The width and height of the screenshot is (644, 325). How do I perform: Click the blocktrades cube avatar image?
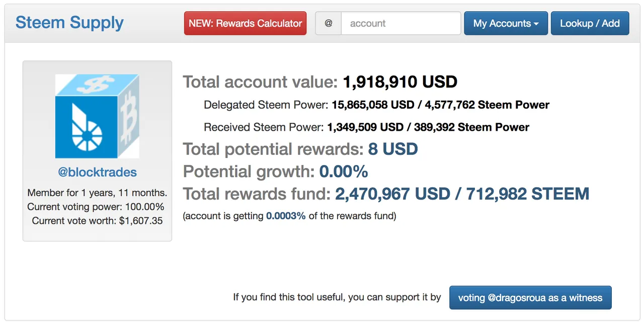click(x=97, y=116)
